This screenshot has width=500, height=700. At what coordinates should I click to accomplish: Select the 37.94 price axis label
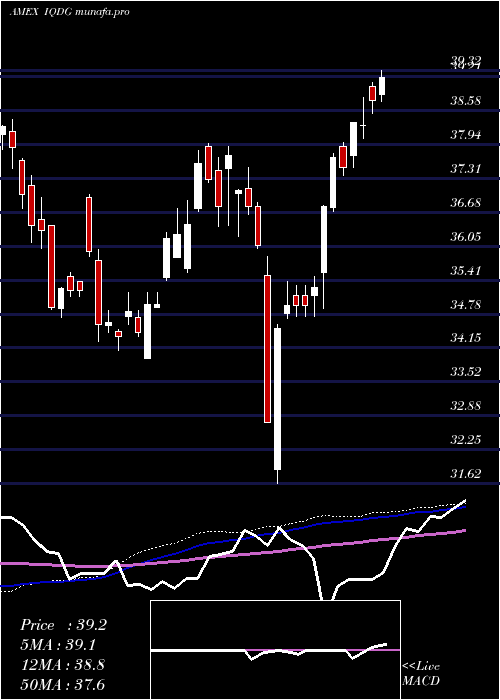(466, 135)
